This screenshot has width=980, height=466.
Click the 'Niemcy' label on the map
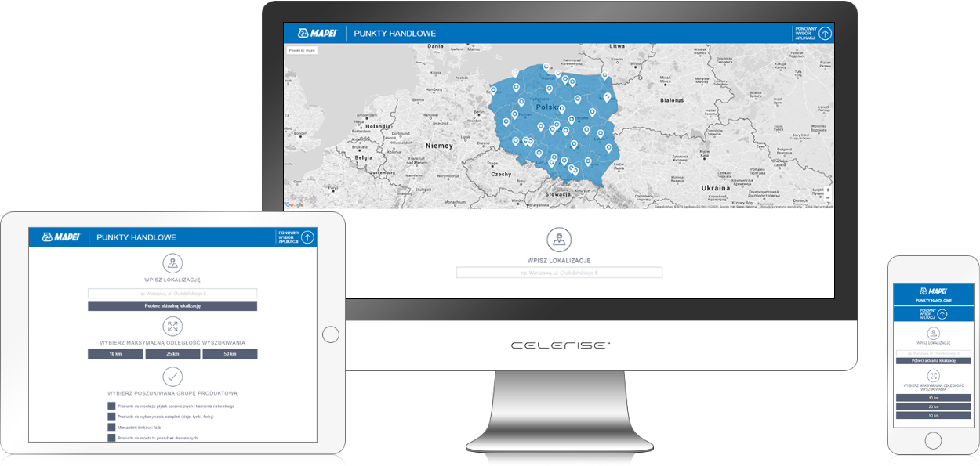click(x=439, y=146)
